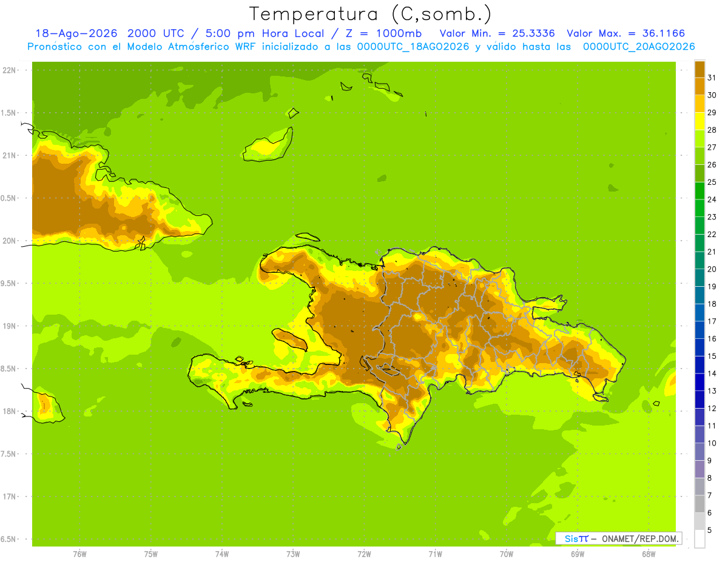Click the '74W' longitude axis label
The height and width of the screenshot is (562, 728).
pos(221,554)
